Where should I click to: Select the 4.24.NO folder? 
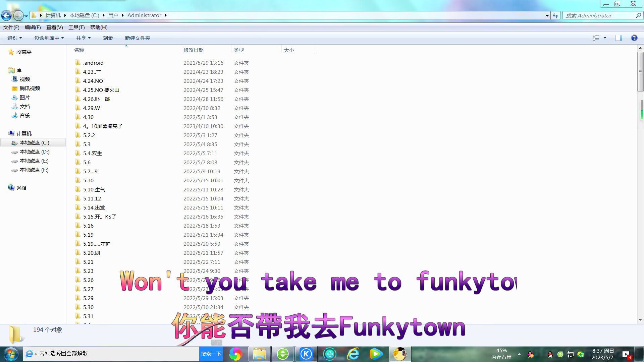tap(93, 81)
